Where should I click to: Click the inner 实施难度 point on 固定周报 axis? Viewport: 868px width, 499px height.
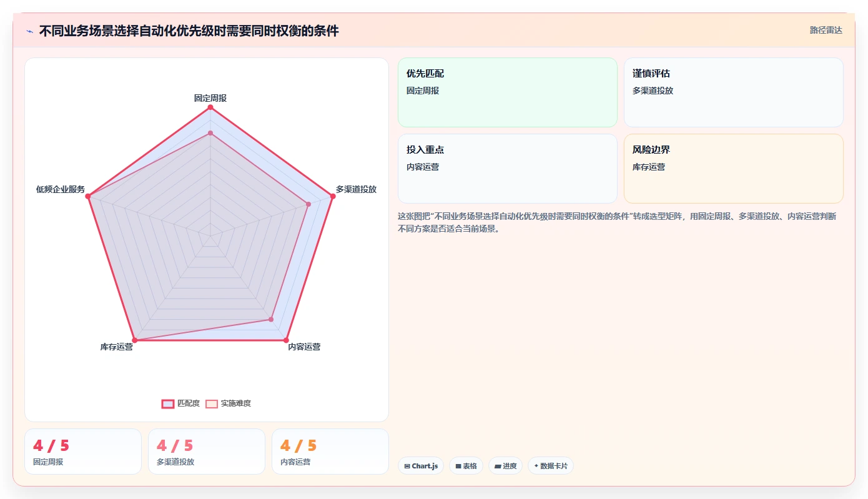210,133
